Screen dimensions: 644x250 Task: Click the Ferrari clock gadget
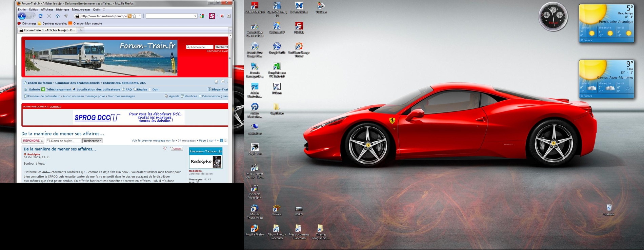click(x=553, y=17)
